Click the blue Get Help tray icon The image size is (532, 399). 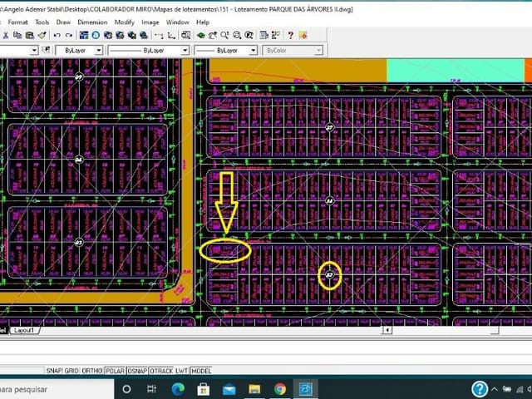click(480, 389)
